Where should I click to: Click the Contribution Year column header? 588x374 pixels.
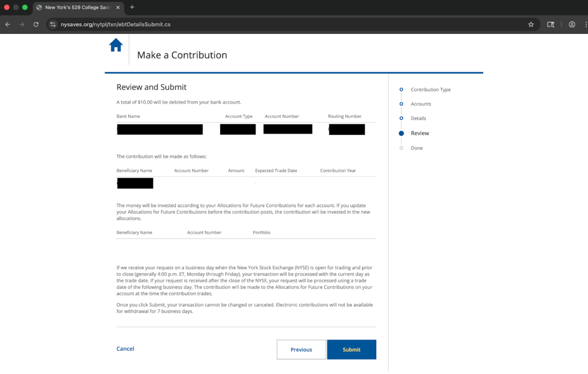point(338,171)
